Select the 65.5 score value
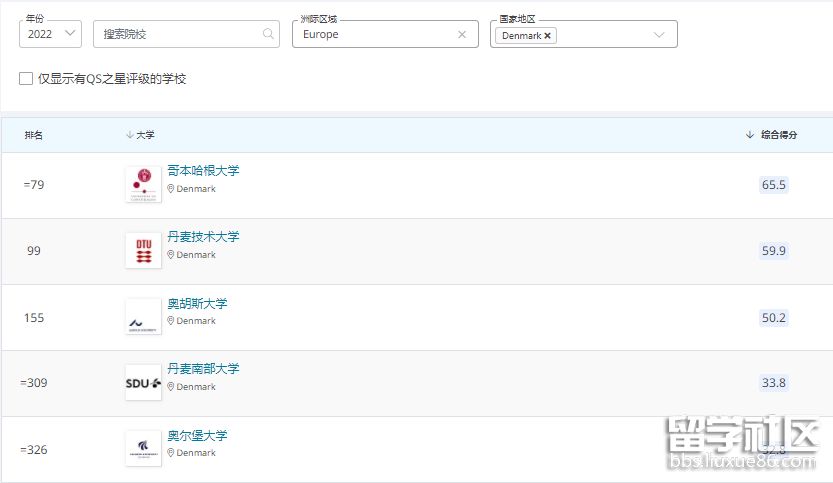Screen dimensions: 833x483 [774, 185]
